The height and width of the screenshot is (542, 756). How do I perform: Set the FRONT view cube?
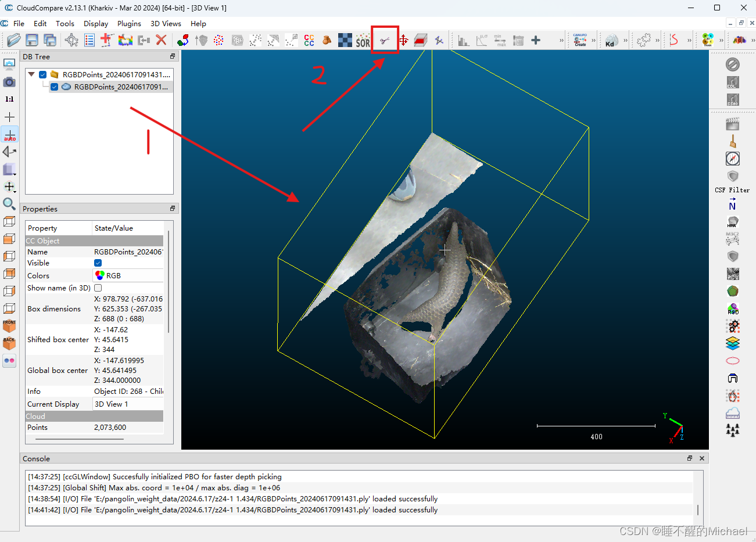(9, 326)
